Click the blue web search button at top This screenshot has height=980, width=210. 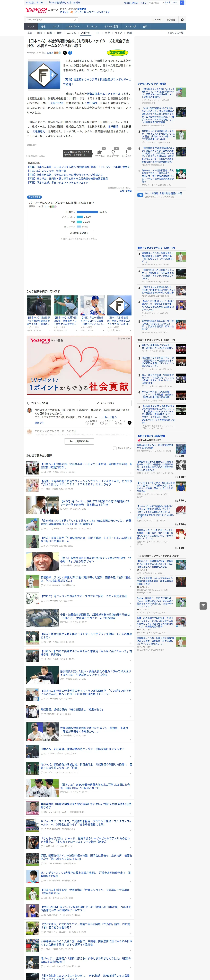182,3
